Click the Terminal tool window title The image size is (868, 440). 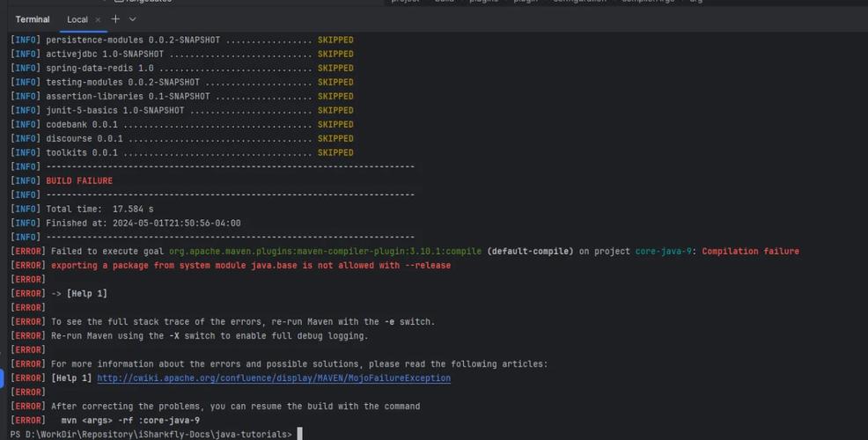tap(33, 19)
